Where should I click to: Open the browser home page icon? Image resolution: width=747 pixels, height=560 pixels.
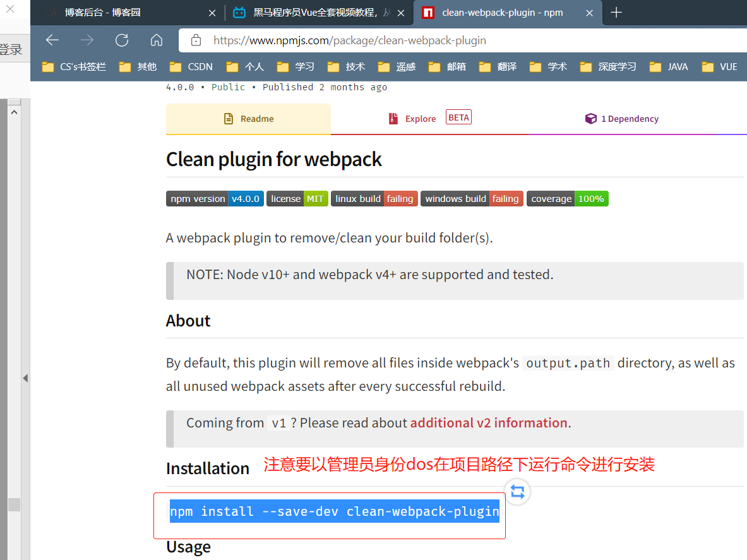point(156,40)
